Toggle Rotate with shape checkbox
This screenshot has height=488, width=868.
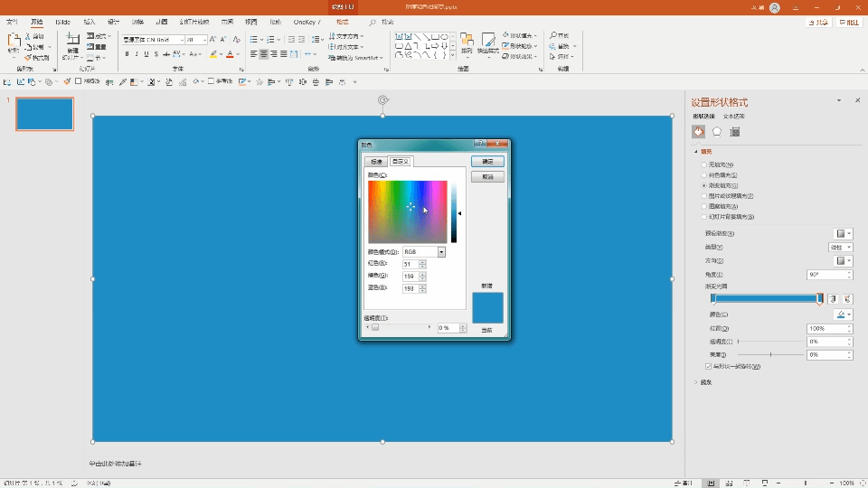[708, 366]
